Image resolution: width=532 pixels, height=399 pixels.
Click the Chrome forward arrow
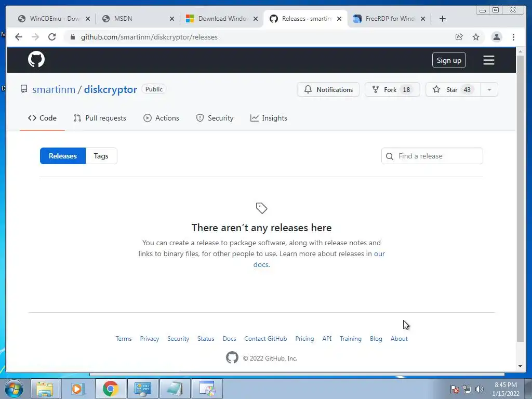click(x=35, y=37)
